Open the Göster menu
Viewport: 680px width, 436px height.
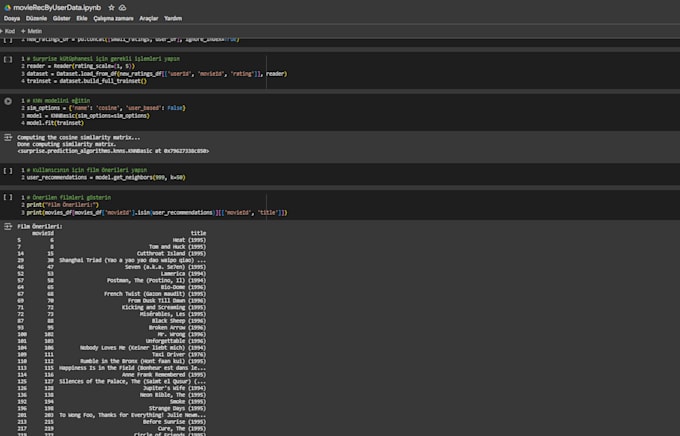62,18
